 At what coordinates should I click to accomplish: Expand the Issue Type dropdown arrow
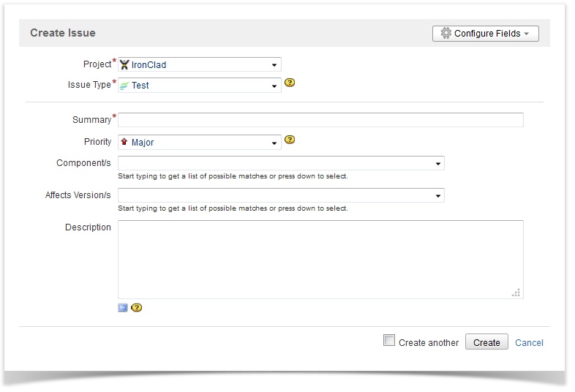click(x=274, y=86)
